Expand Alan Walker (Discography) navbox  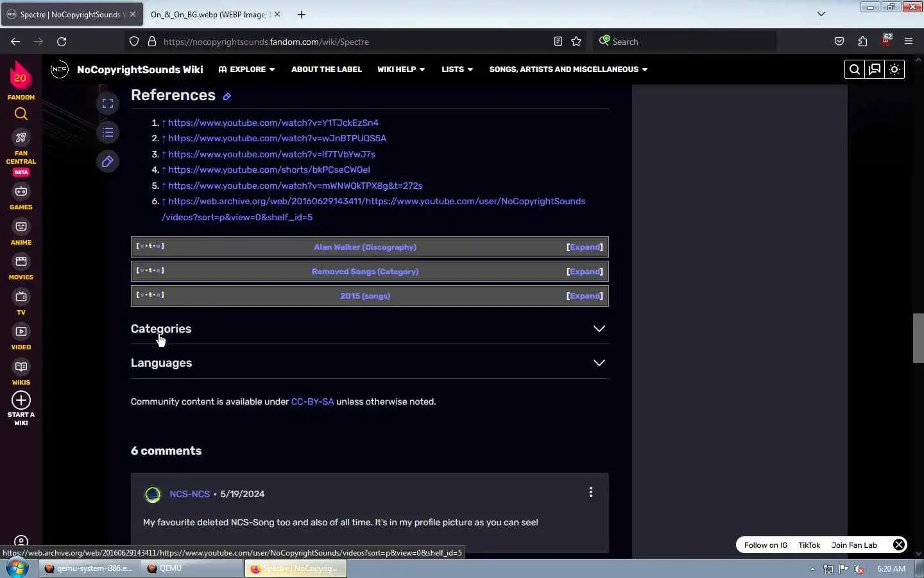pyautogui.click(x=585, y=247)
